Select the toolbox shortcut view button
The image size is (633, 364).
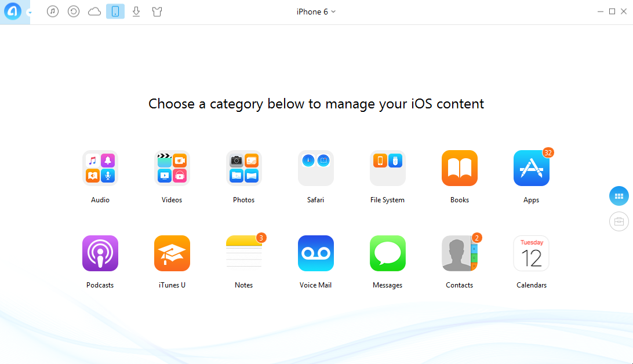pos(619,221)
